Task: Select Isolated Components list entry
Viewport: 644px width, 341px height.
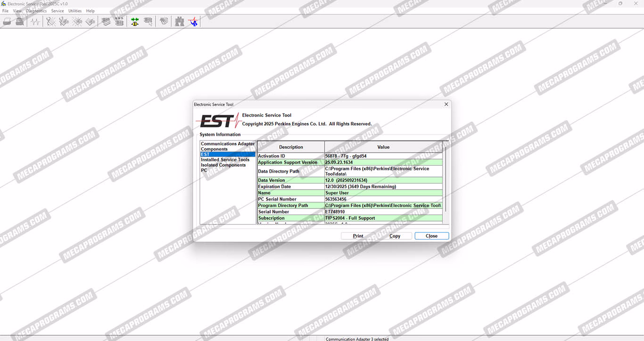Action: (x=223, y=165)
